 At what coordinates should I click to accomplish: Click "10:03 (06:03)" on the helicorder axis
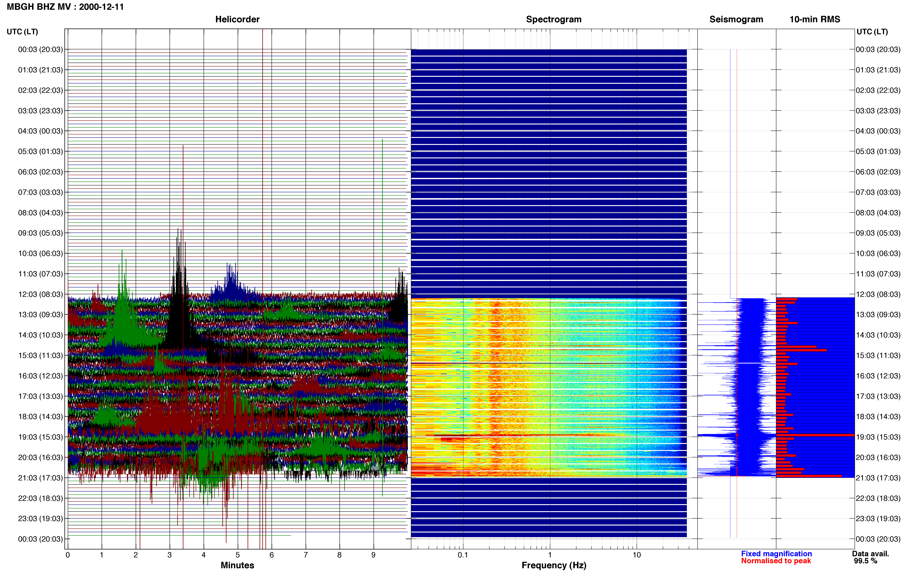(x=41, y=253)
